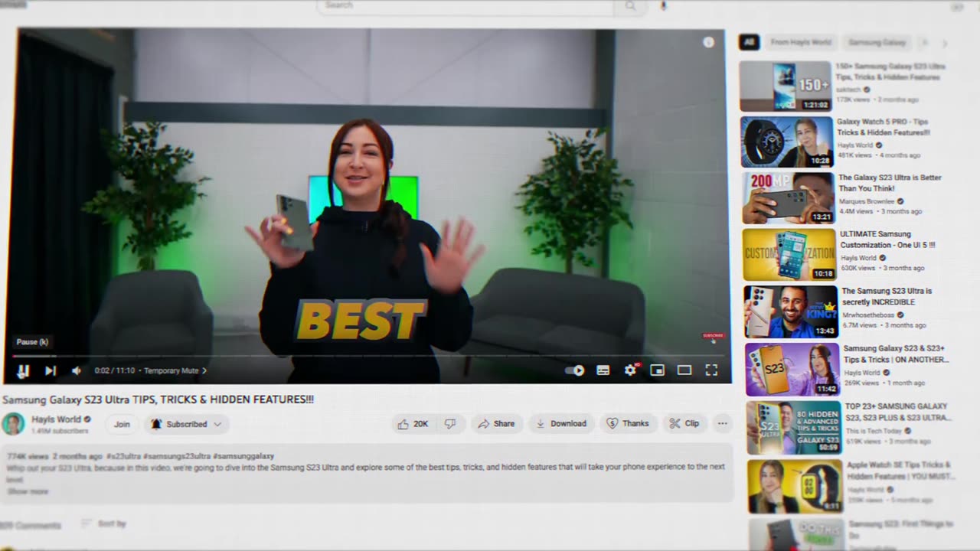Open the ULTIMATE Samsung Customization thumbnail

coord(789,254)
